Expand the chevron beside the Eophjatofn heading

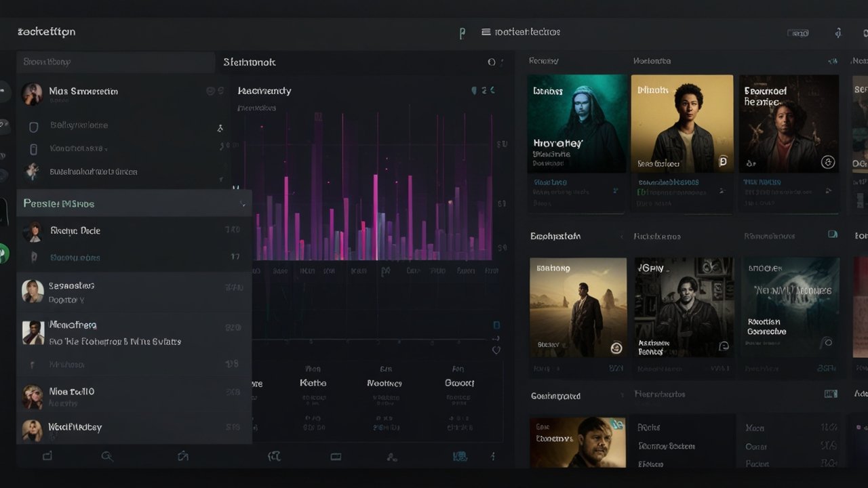tap(621, 237)
